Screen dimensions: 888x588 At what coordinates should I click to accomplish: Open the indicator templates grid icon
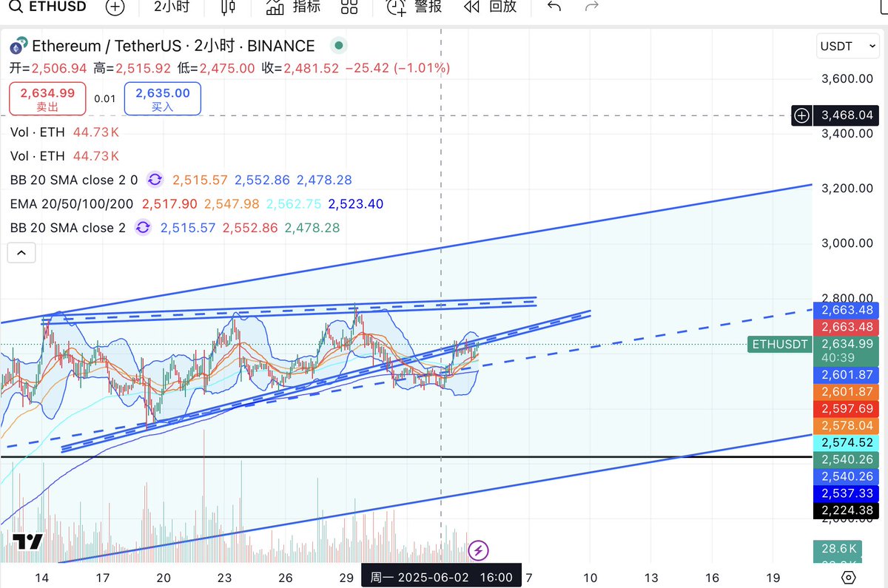(x=349, y=7)
